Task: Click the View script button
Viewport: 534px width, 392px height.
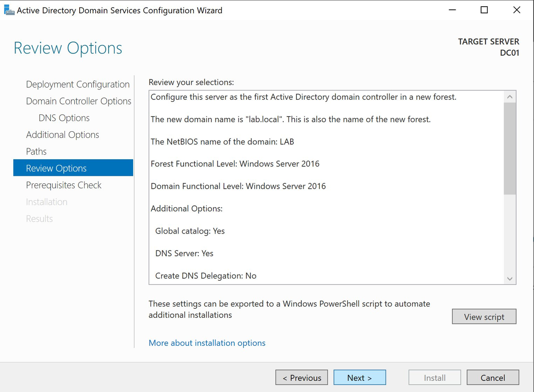Action: tap(484, 316)
